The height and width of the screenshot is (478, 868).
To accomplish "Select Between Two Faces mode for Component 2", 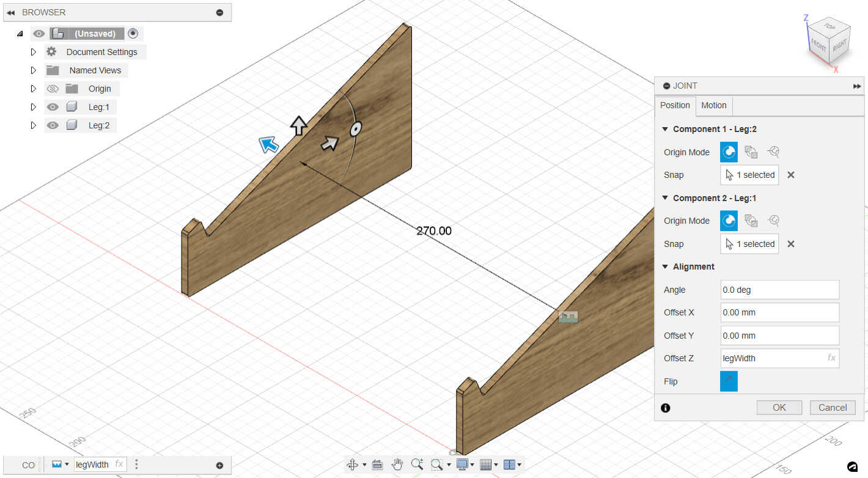I will [x=751, y=221].
